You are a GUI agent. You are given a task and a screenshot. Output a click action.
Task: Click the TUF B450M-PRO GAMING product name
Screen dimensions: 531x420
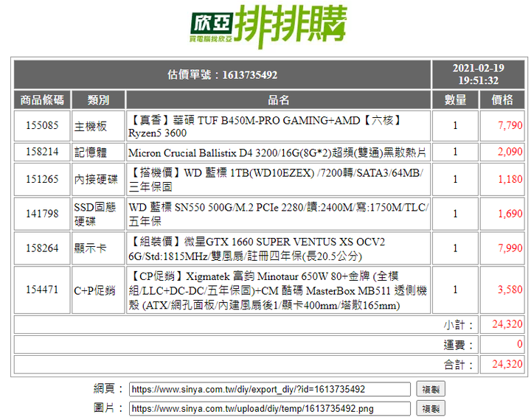tap(265, 126)
